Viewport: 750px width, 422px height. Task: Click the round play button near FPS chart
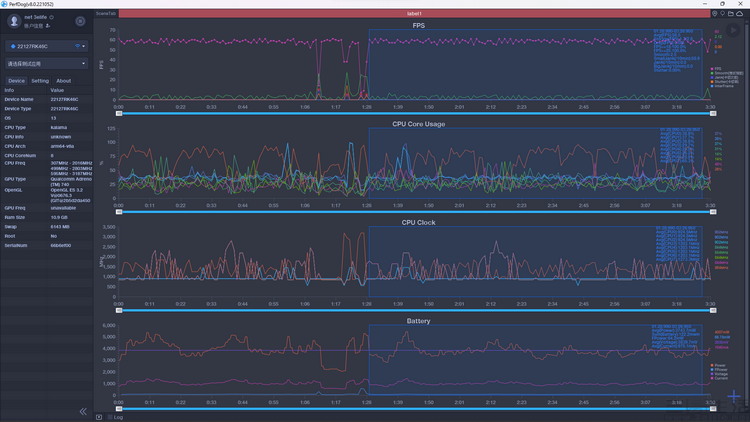(733, 30)
